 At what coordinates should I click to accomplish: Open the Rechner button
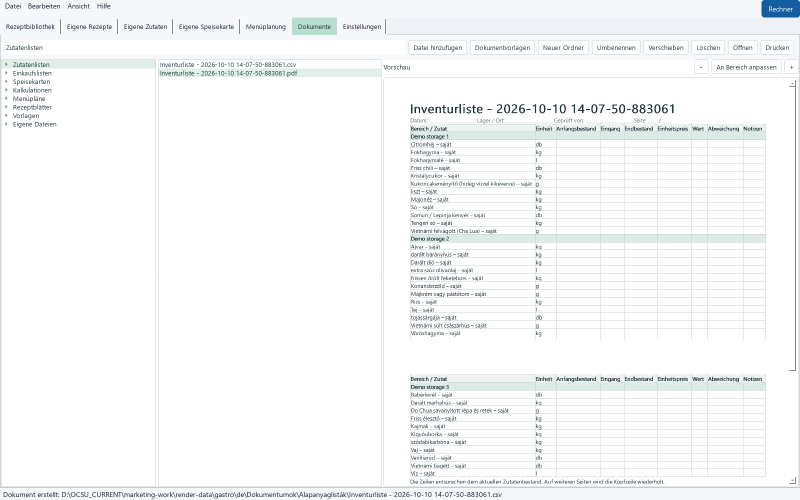(x=780, y=9)
